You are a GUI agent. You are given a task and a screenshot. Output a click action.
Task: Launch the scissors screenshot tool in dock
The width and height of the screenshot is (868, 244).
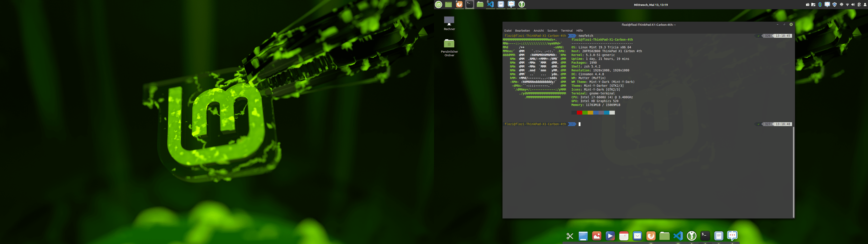(x=570, y=236)
